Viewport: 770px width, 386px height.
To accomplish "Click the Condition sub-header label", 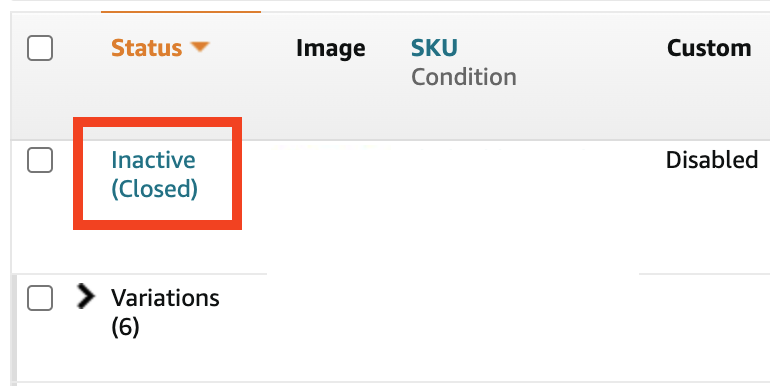I will [464, 77].
